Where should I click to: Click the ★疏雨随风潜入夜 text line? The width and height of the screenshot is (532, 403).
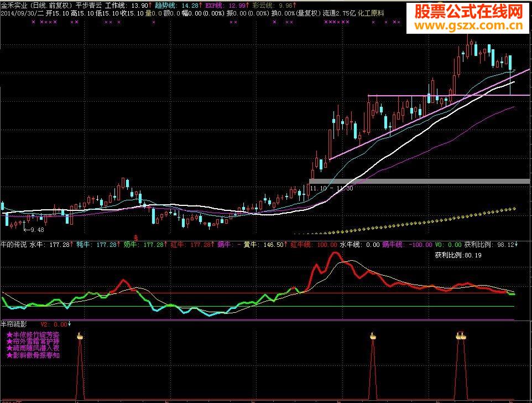33,348
